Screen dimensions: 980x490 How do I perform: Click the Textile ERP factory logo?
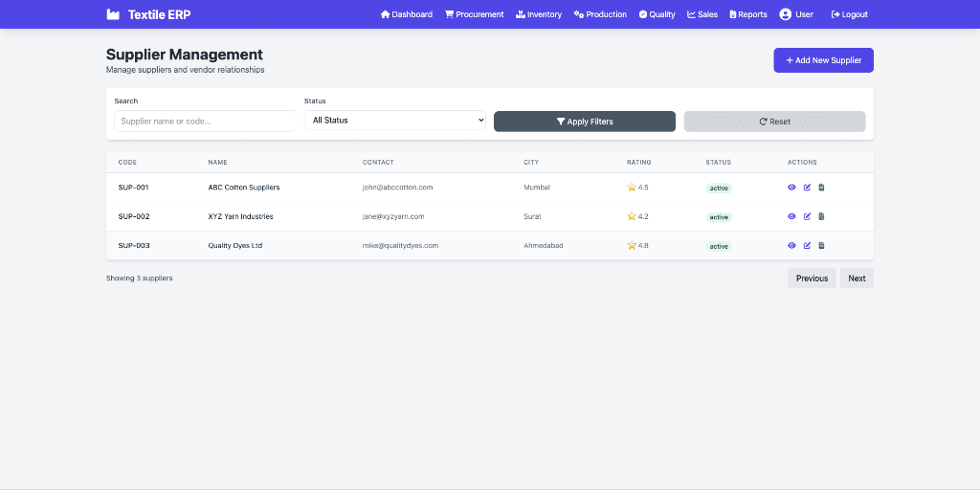[113, 14]
